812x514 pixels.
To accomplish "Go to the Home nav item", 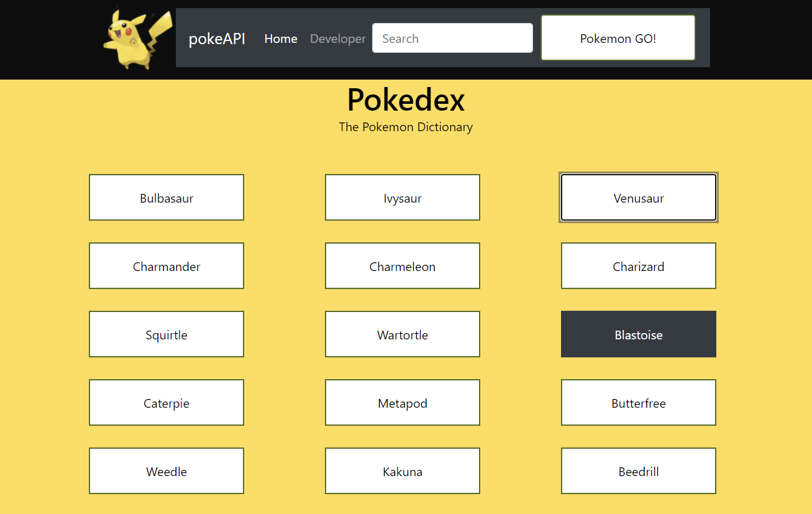I will [x=281, y=39].
